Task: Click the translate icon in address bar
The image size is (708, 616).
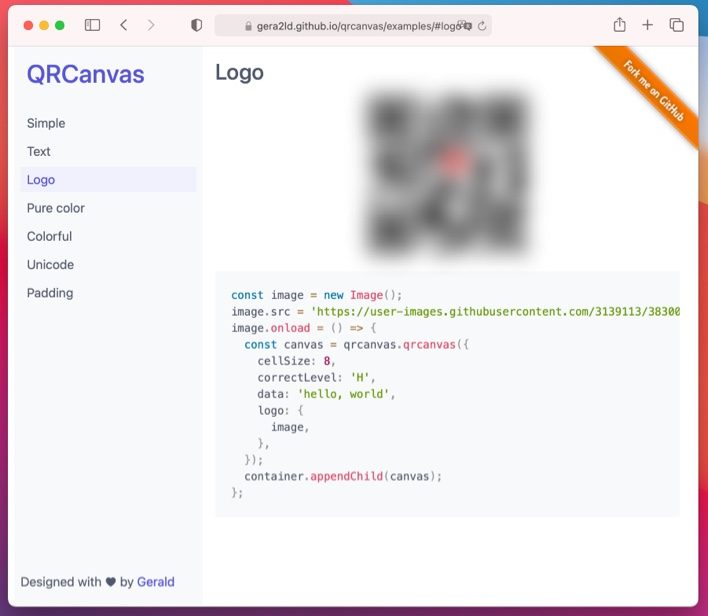Action: [x=465, y=26]
